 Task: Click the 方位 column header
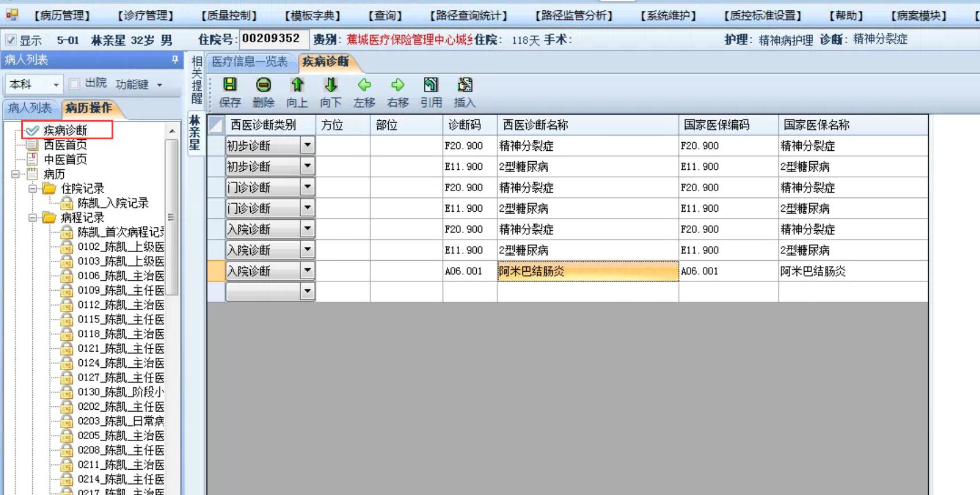click(343, 125)
